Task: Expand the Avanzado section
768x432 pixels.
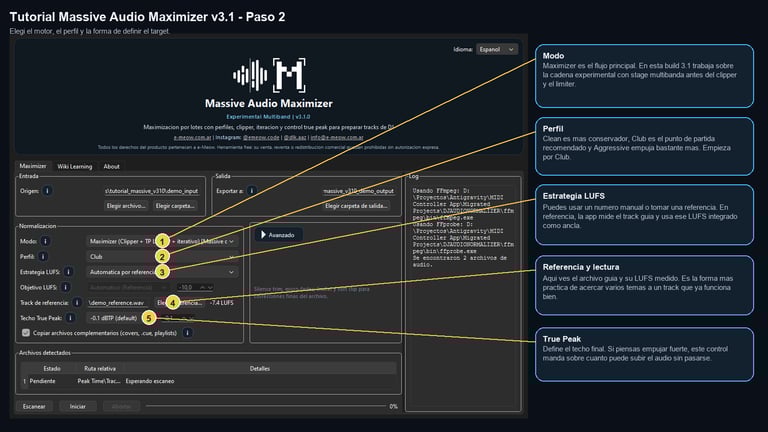Action: click(278, 235)
